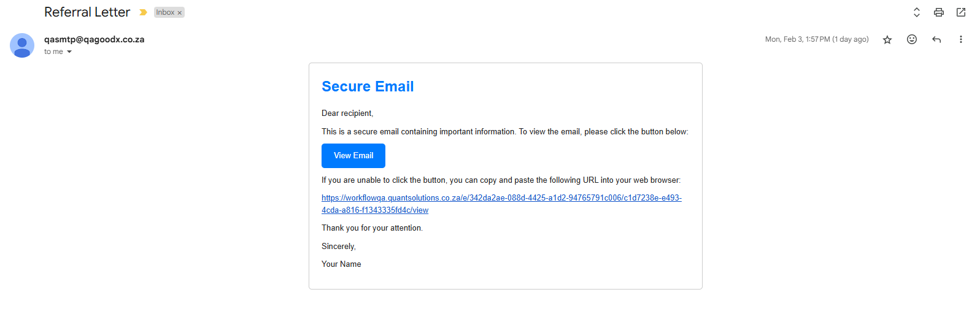Click the Mon, Feb 3 timestamp
The width and height of the screenshot is (980, 311).
pos(816,39)
